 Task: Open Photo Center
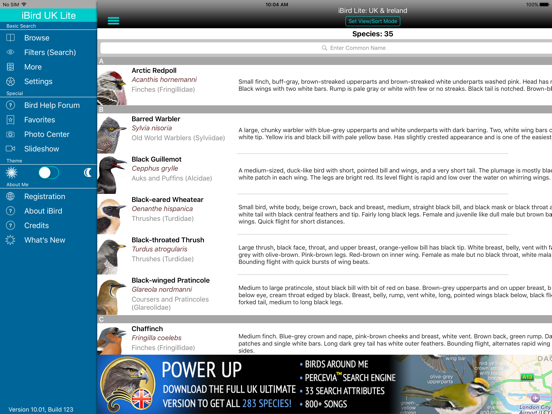48,134
